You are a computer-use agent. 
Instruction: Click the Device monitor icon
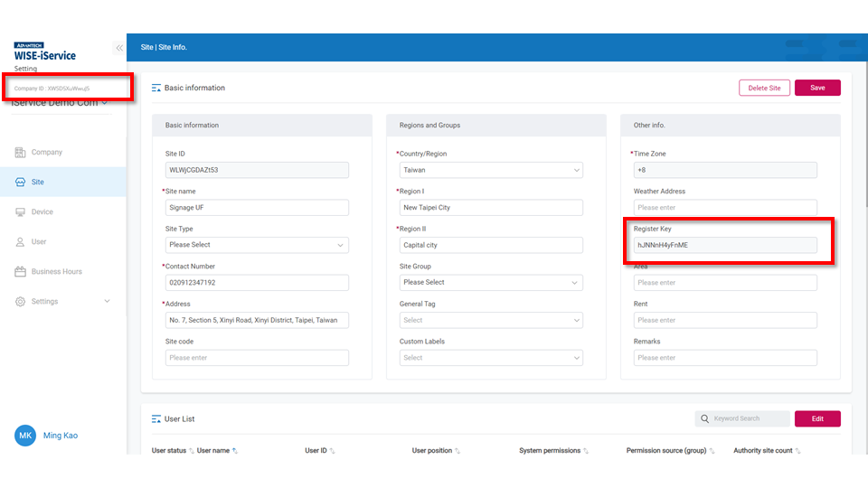click(x=21, y=212)
